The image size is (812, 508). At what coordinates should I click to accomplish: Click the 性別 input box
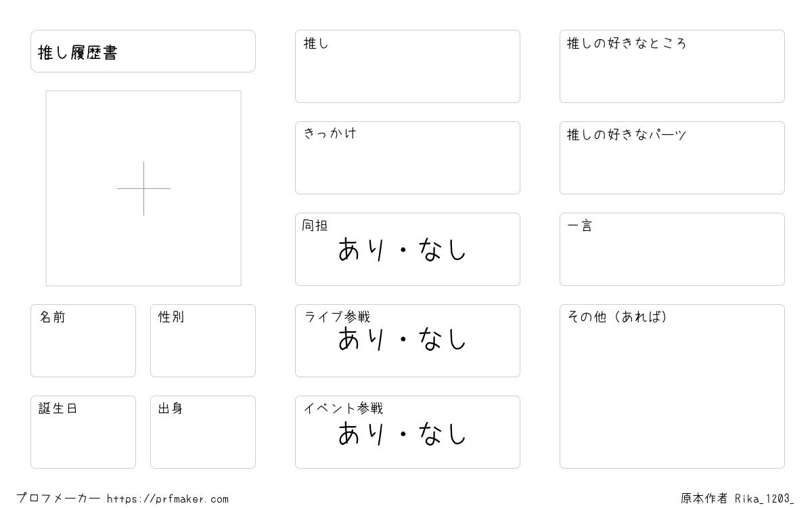point(203,341)
